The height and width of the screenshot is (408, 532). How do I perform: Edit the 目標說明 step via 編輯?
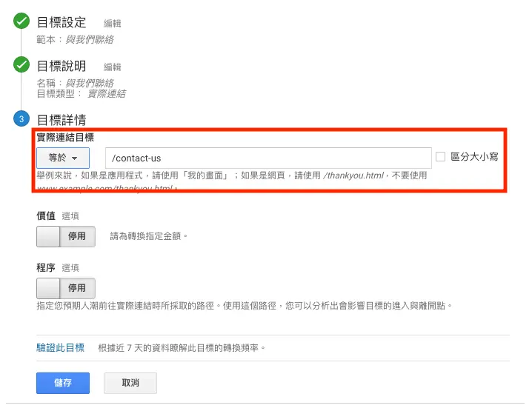tap(113, 67)
